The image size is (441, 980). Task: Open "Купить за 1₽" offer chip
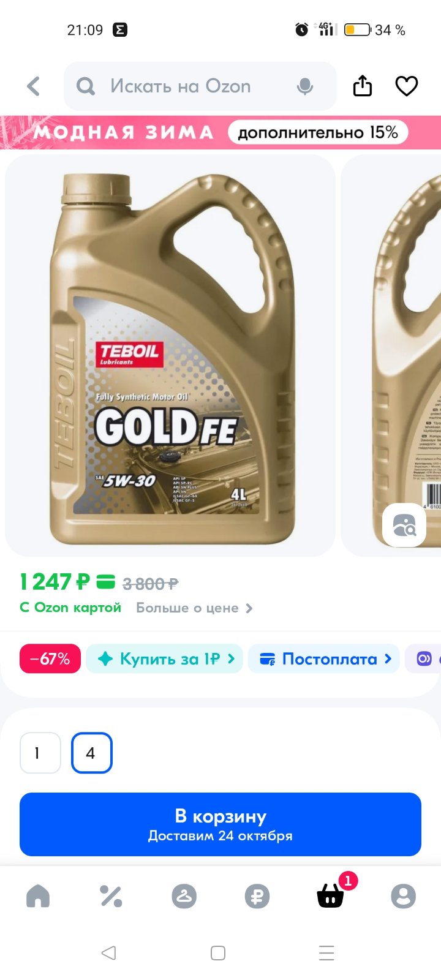coord(164,659)
